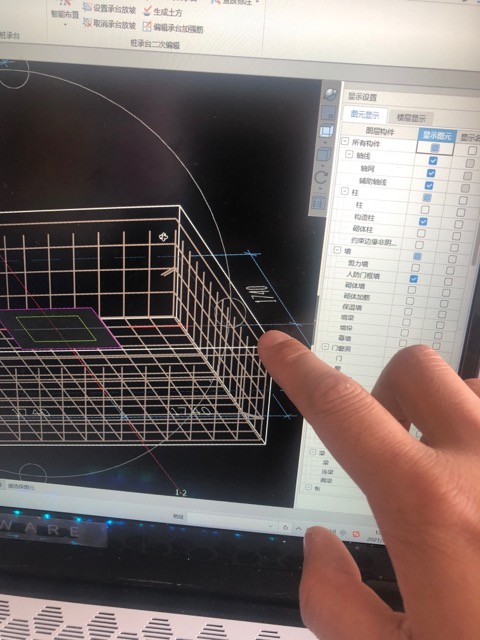Toggle 墙 group display checkbox

coord(417,256)
